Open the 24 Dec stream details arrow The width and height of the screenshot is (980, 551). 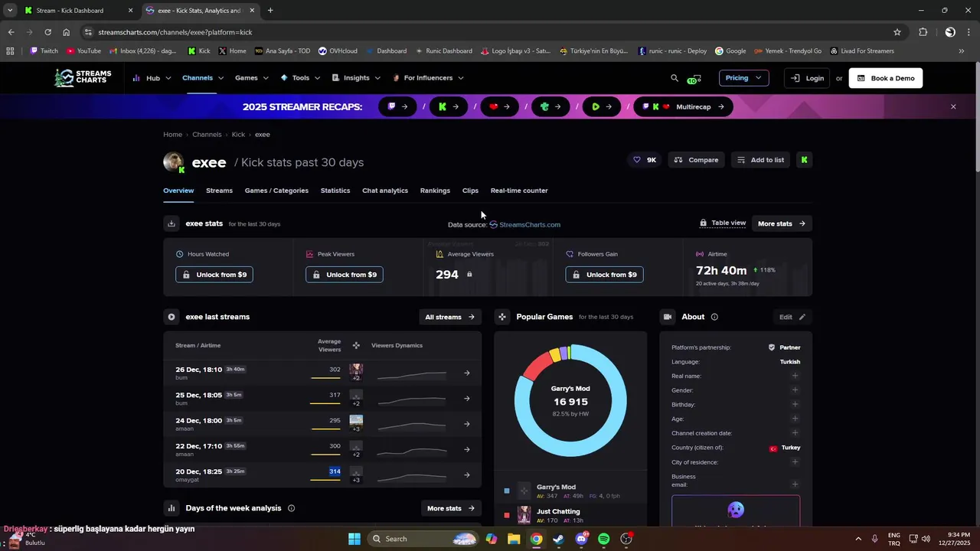coord(467,424)
